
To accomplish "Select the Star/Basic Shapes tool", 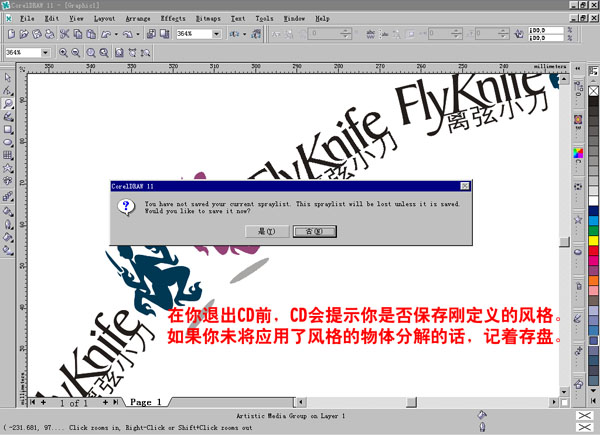I will pyautogui.click(x=8, y=168).
